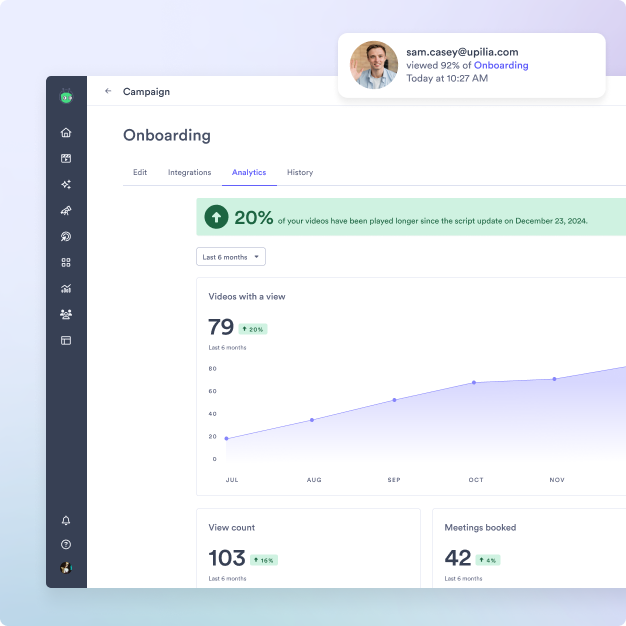Switch to the Edit tab
Screen dimensions: 626x626
[x=140, y=173]
